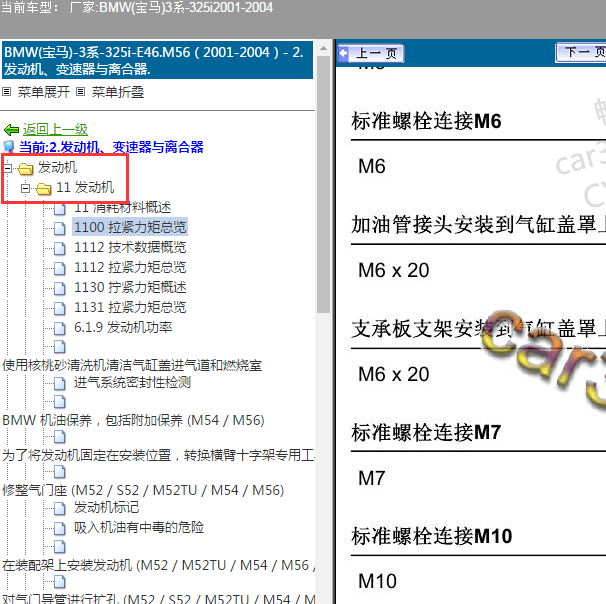Click the 菜单展开 expand-menu icon

(x=7, y=92)
